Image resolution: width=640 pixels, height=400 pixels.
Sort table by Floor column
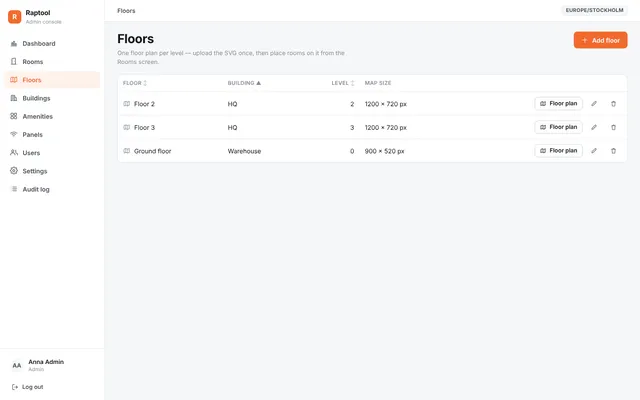tap(135, 83)
